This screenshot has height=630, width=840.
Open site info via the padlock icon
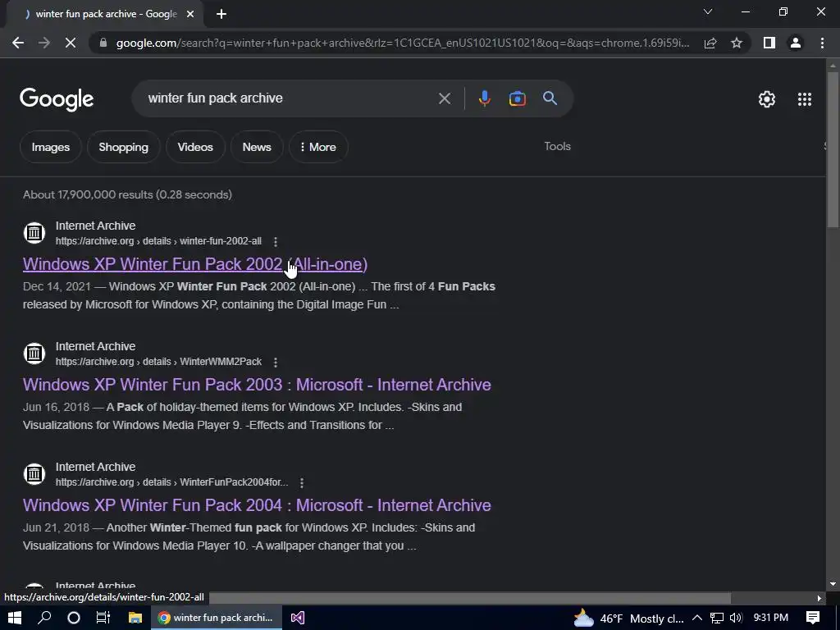tap(103, 43)
